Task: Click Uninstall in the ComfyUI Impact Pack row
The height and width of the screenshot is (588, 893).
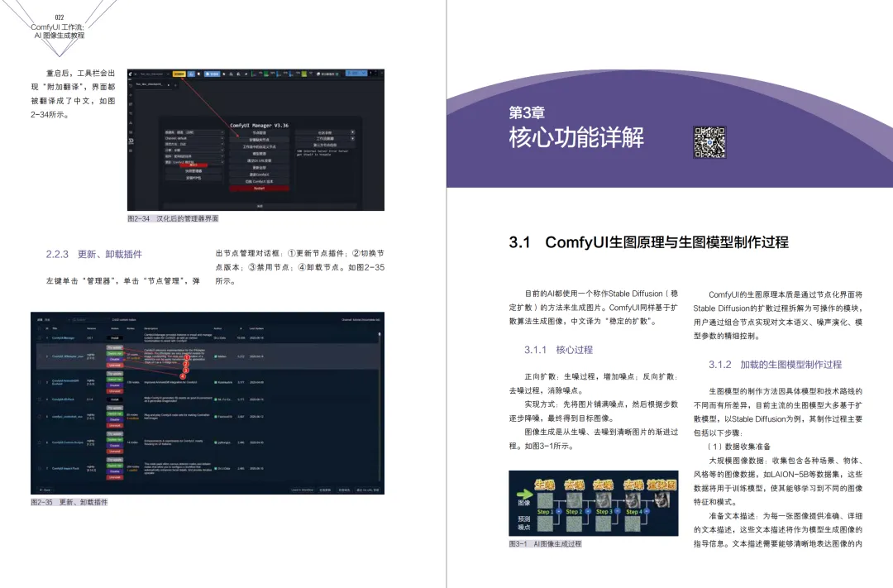Action: 114,477
